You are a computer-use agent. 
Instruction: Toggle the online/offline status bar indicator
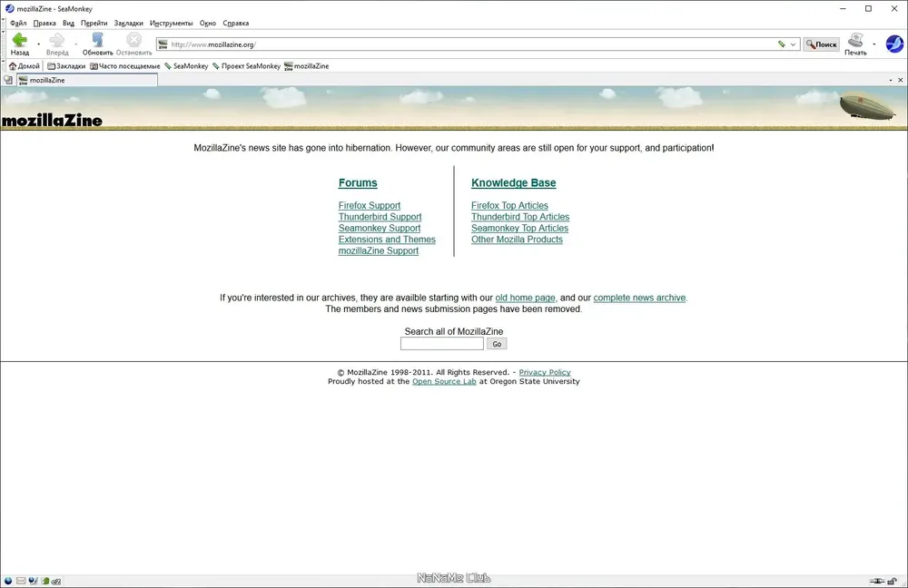(x=877, y=581)
